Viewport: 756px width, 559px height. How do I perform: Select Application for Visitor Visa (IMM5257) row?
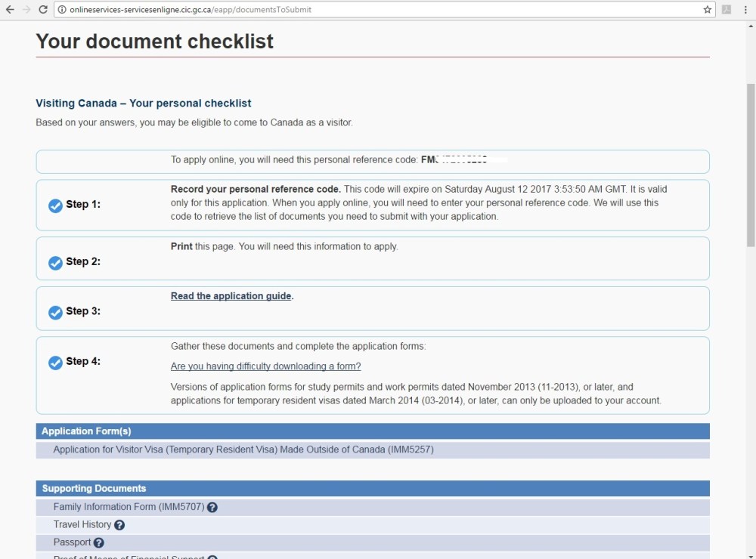(x=243, y=449)
